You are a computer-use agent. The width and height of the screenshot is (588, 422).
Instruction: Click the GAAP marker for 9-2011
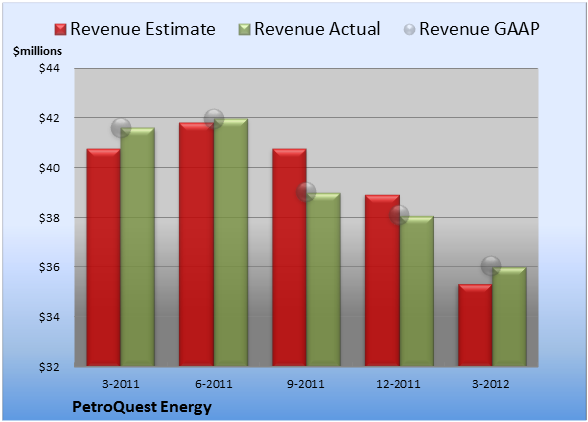click(306, 192)
